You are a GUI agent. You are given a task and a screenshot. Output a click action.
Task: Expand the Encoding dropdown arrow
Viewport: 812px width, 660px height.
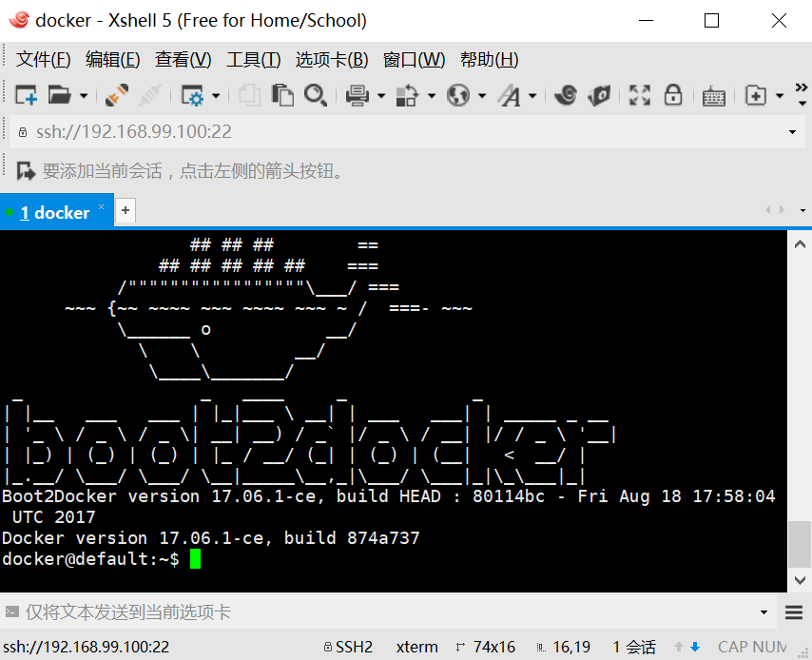[x=482, y=96]
